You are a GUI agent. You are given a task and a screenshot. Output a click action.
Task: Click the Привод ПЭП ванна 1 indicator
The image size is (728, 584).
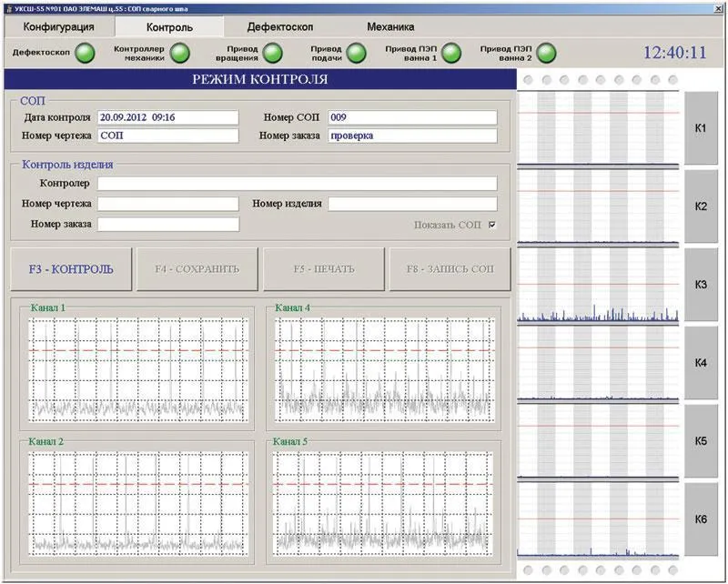point(451,53)
